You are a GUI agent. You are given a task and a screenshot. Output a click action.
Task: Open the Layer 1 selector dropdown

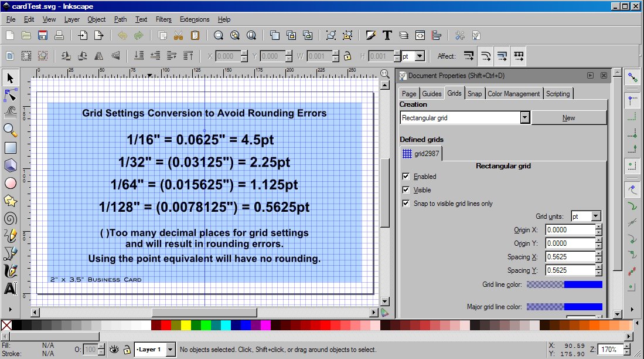[171, 350]
